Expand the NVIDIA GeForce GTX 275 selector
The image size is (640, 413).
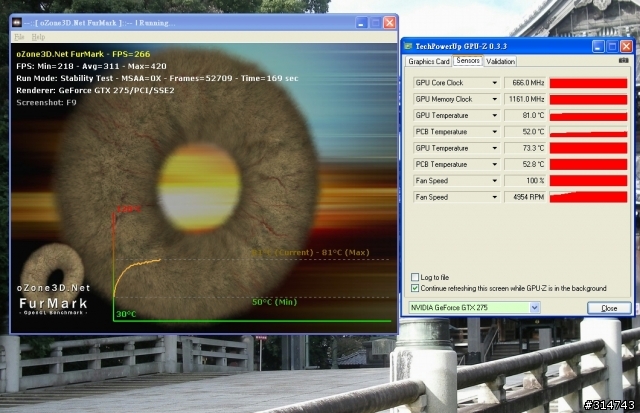click(535, 308)
